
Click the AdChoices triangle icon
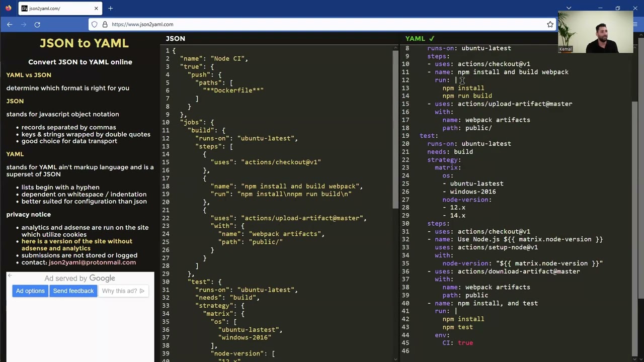[x=142, y=291]
